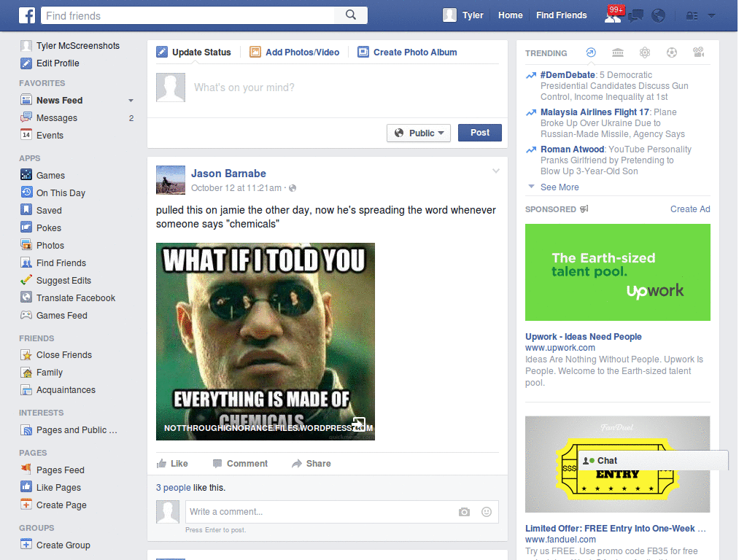The width and height of the screenshot is (747, 560).
Task: Like Jason Barnabe's post
Action: point(172,463)
